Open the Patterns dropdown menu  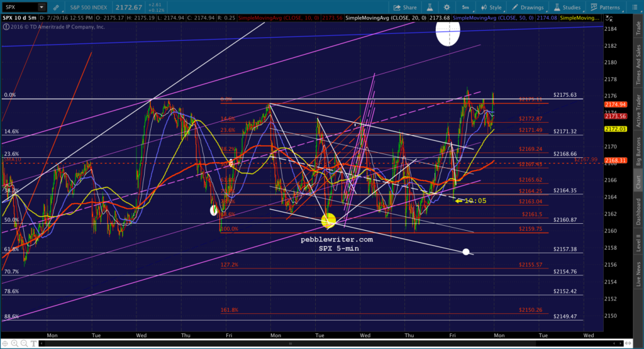(x=606, y=8)
